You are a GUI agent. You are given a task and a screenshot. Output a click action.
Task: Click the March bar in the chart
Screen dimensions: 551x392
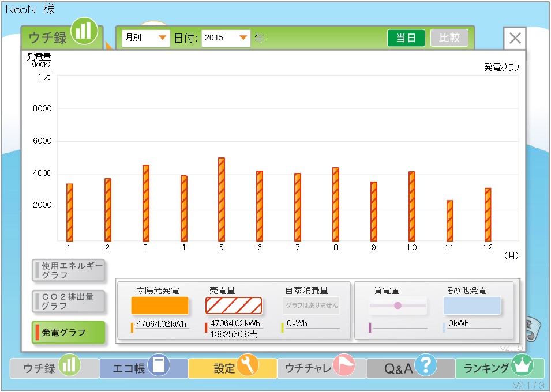146,203
